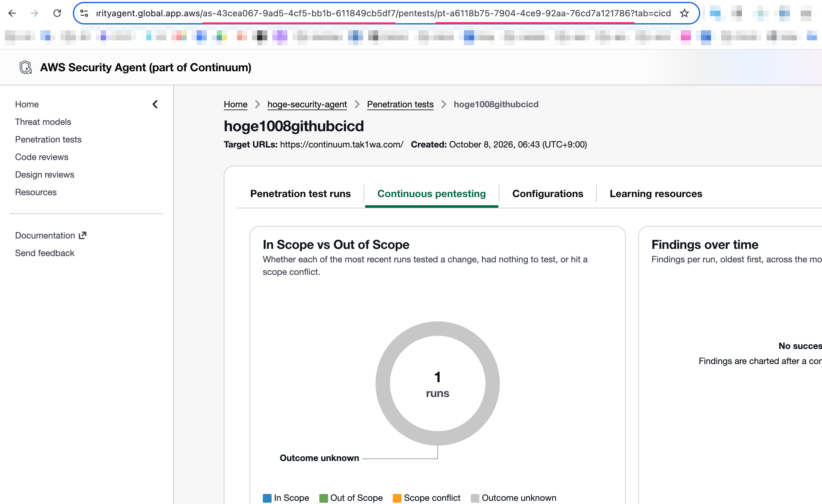Click the browser back arrow

coord(12,13)
